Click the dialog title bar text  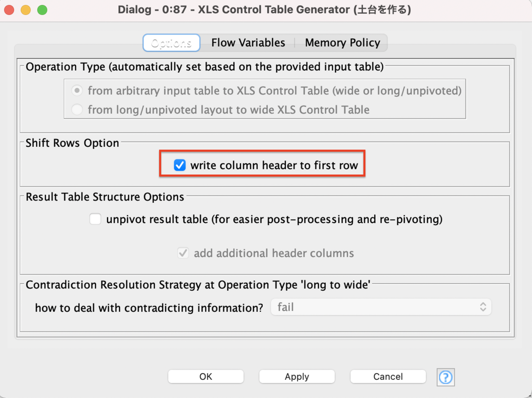pos(264,10)
